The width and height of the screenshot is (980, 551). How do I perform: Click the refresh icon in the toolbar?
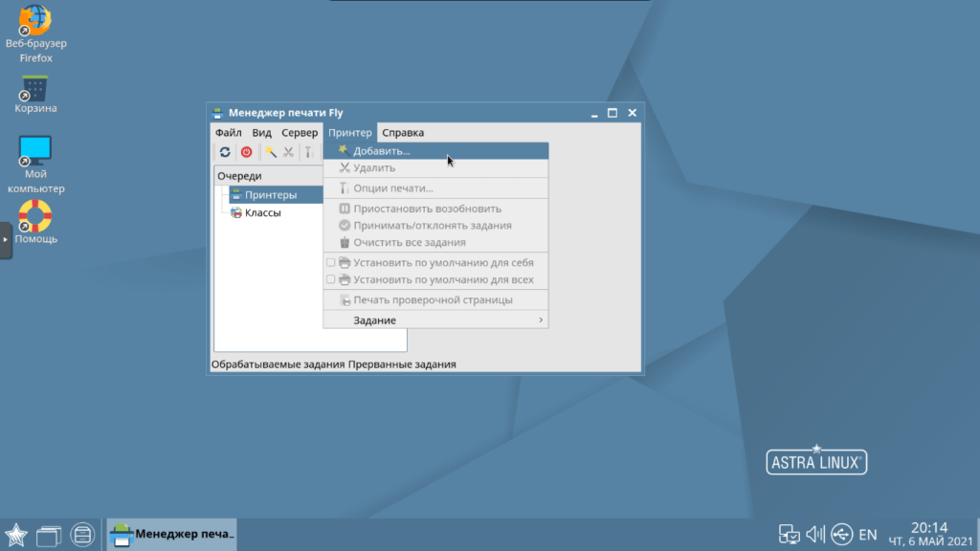(225, 152)
